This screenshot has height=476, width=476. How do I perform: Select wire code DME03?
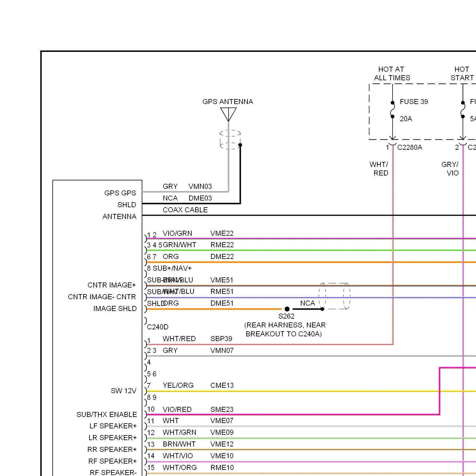(200, 198)
